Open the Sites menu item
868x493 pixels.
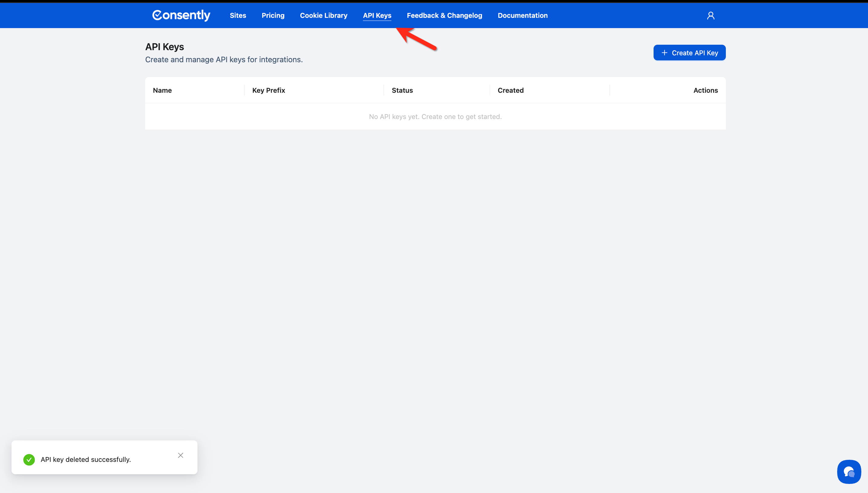[x=238, y=16]
